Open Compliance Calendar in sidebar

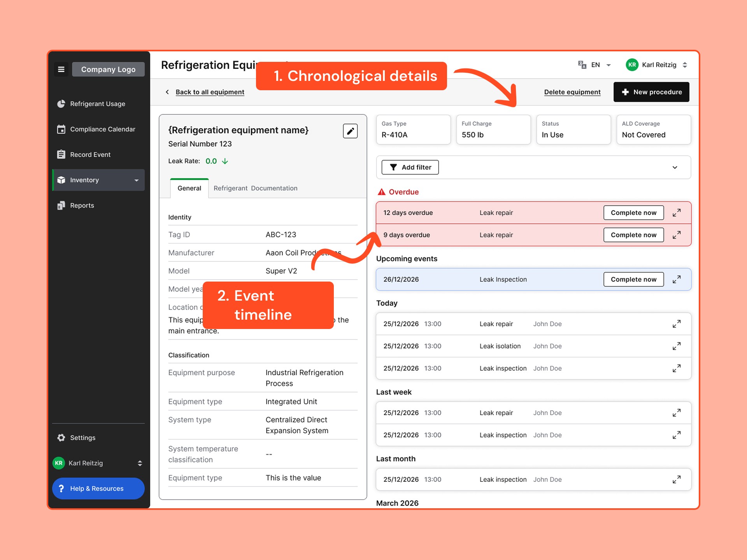click(x=102, y=129)
